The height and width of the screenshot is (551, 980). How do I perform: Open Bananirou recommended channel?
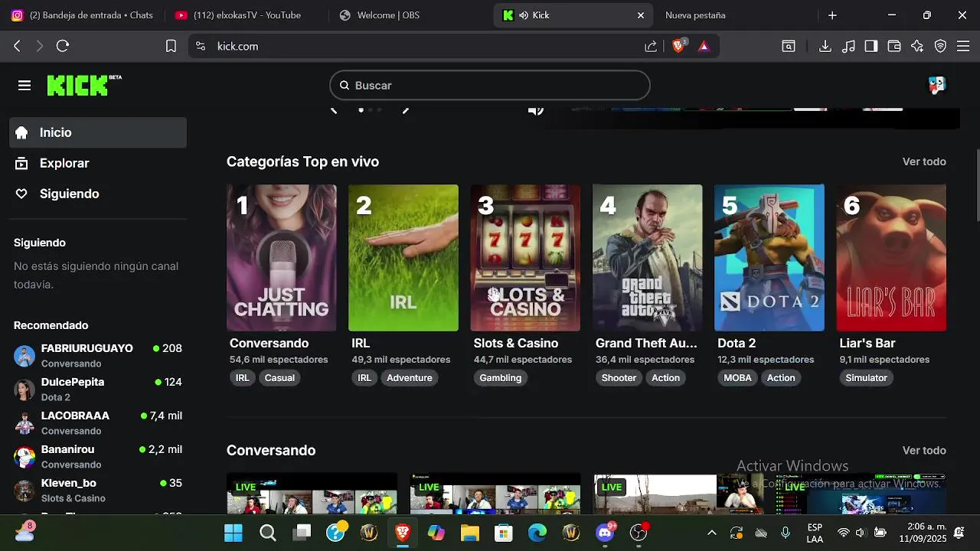(x=98, y=457)
